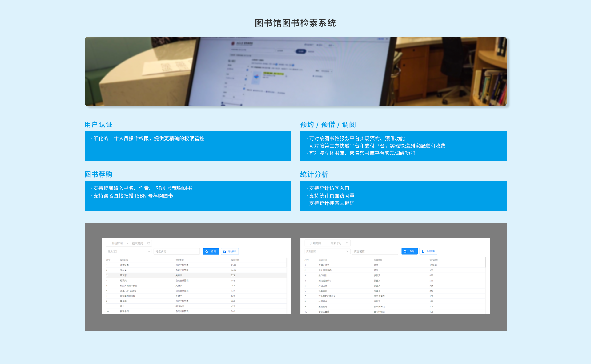
Task: Click the 搜索内容 input field
Action: tap(177, 252)
